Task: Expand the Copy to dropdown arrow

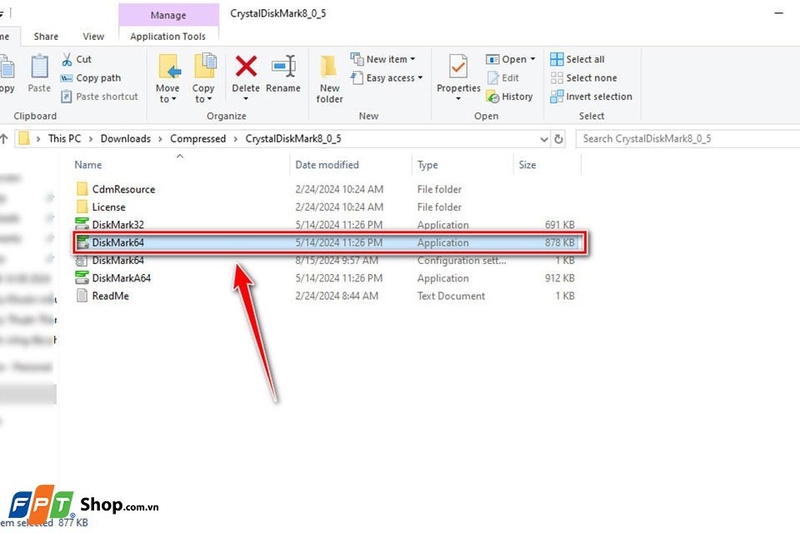Action: tap(209, 99)
